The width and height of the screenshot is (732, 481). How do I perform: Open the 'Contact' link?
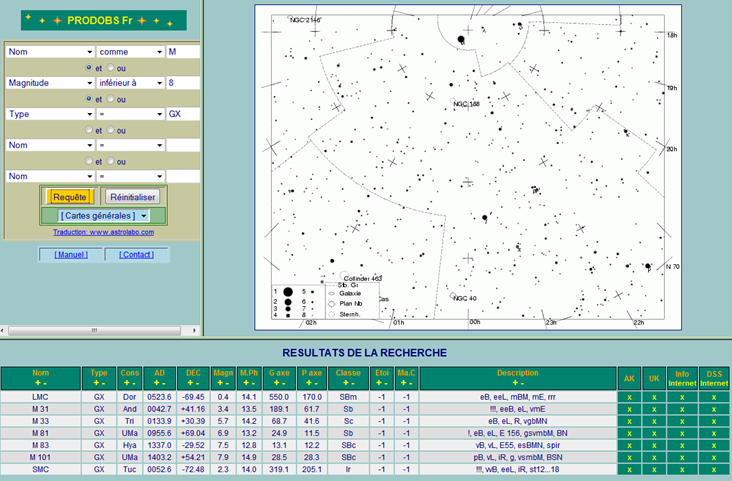tap(136, 255)
